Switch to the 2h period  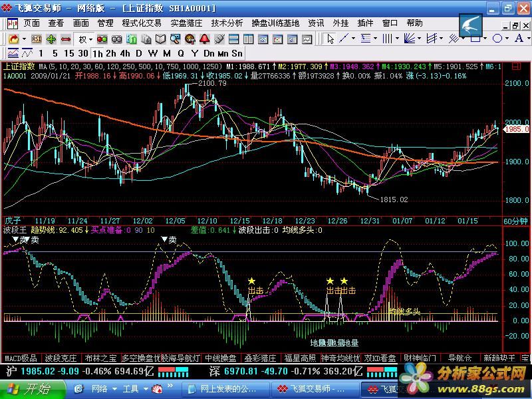[111, 53]
